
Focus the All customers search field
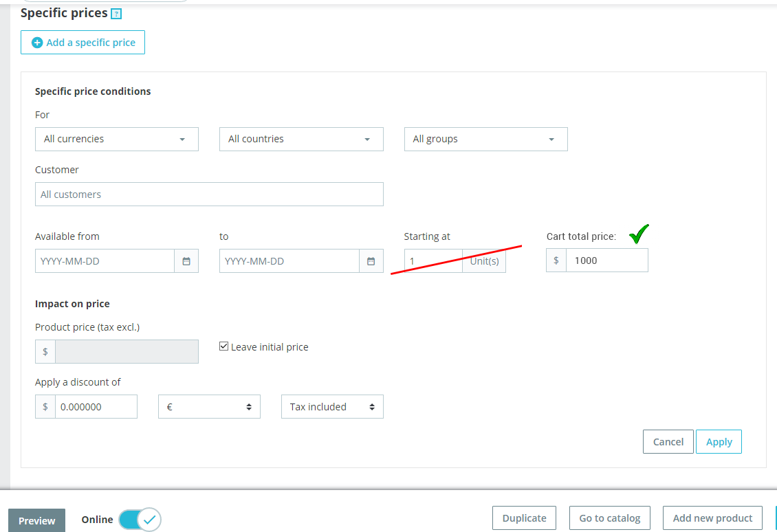coord(209,195)
